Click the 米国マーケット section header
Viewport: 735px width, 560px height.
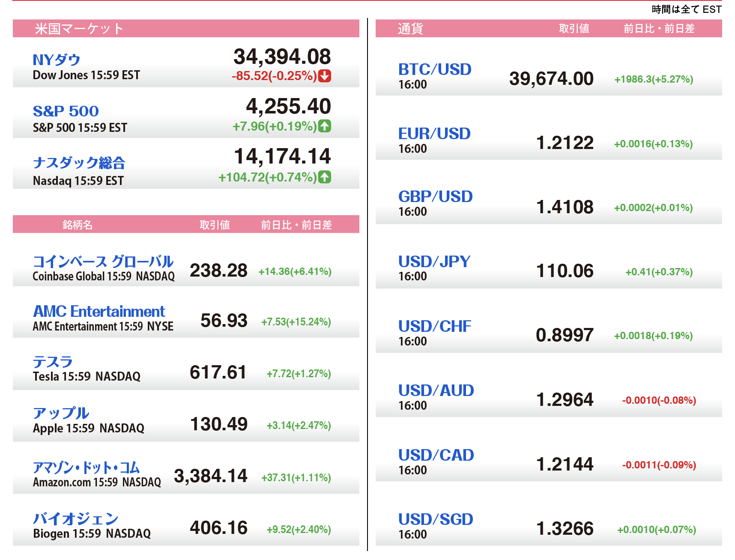coord(79,29)
